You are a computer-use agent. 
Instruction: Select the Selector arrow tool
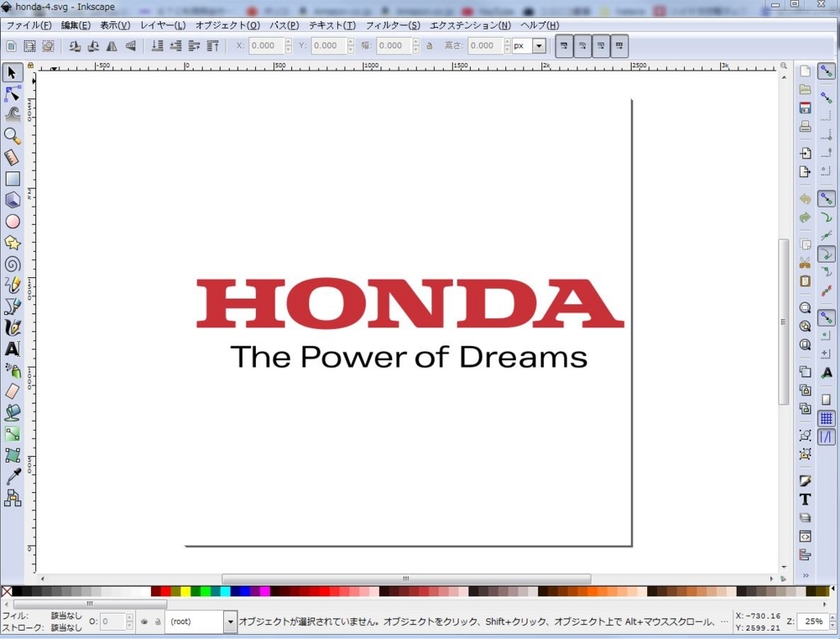[12, 72]
